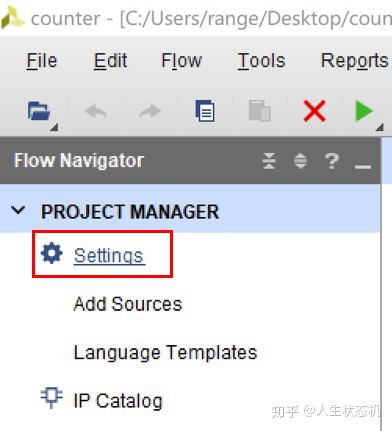This screenshot has height=431, width=392.
Task: Open Flow Navigator help question mark
Action: [332, 161]
